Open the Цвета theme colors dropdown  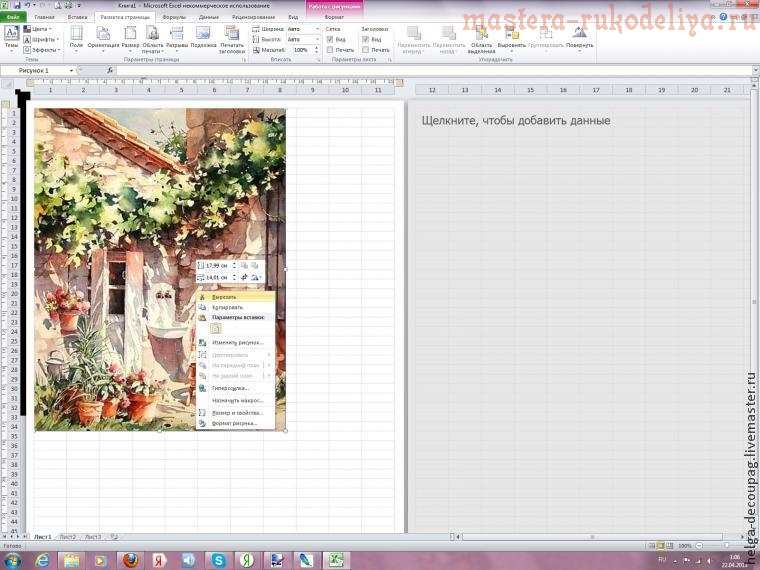pos(38,29)
